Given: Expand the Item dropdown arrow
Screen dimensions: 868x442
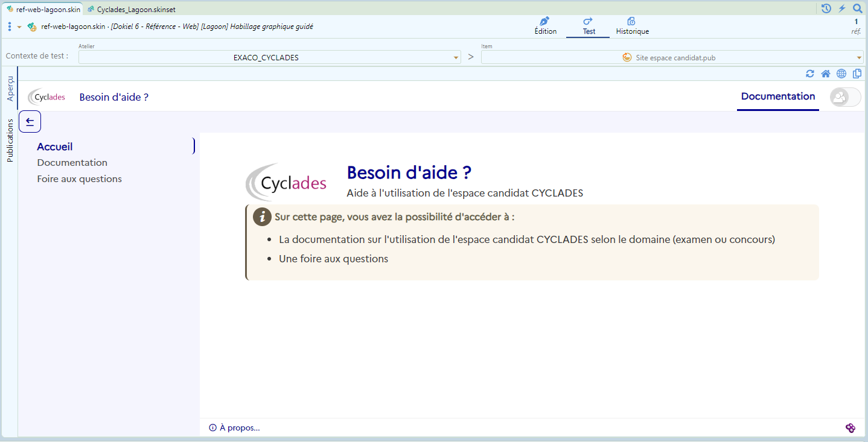Looking at the screenshot, I should [x=859, y=58].
